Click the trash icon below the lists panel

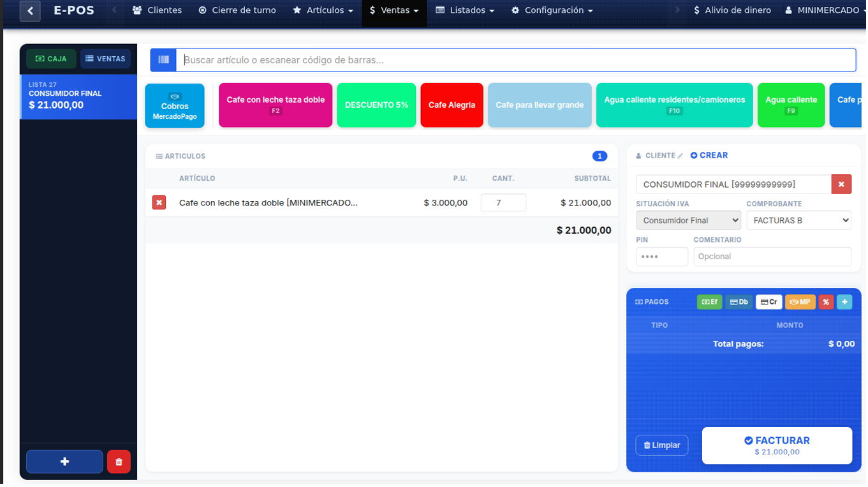[119, 461]
